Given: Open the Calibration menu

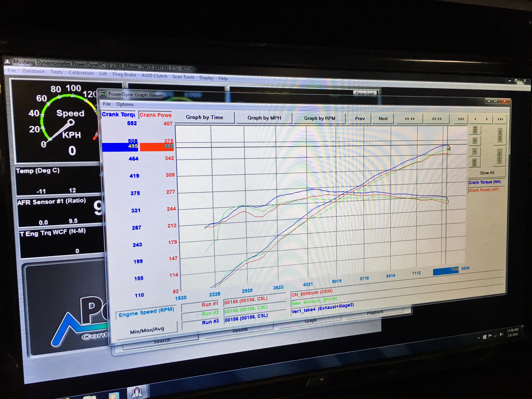Looking at the screenshot, I should click(x=81, y=73).
